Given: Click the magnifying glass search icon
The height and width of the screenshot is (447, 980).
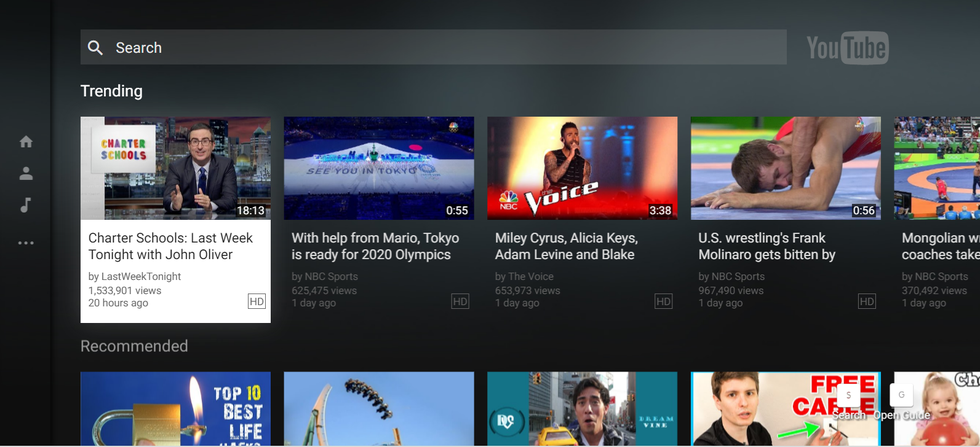Looking at the screenshot, I should point(95,48).
